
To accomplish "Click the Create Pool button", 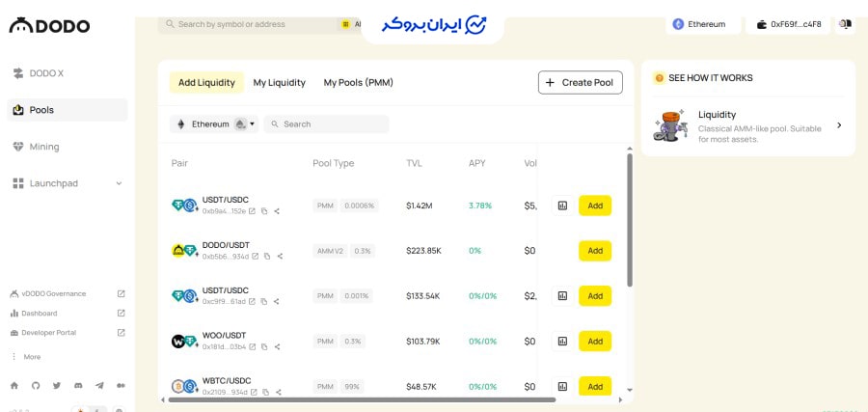I will pyautogui.click(x=580, y=83).
